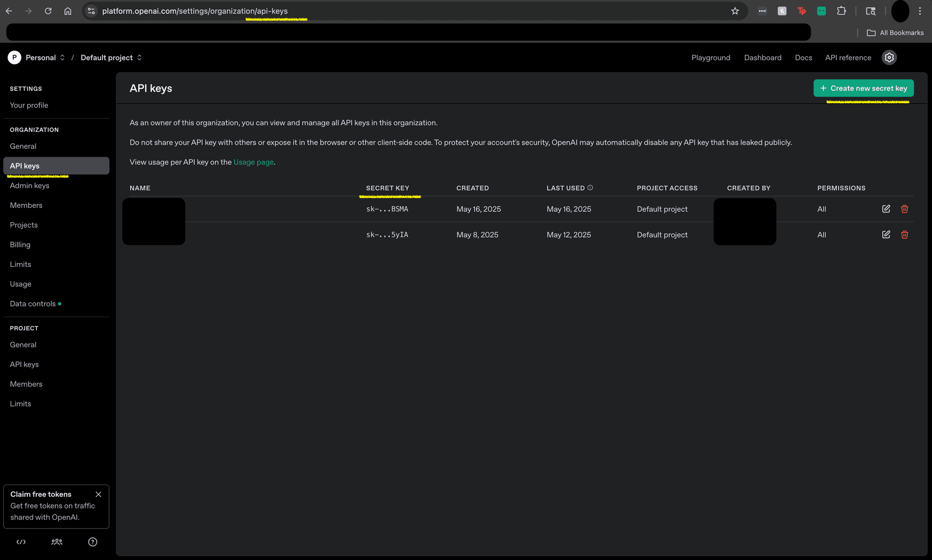Image resolution: width=932 pixels, height=560 pixels.
Task: Open browser Extensions puzzle icon
Action: point(841,11)
